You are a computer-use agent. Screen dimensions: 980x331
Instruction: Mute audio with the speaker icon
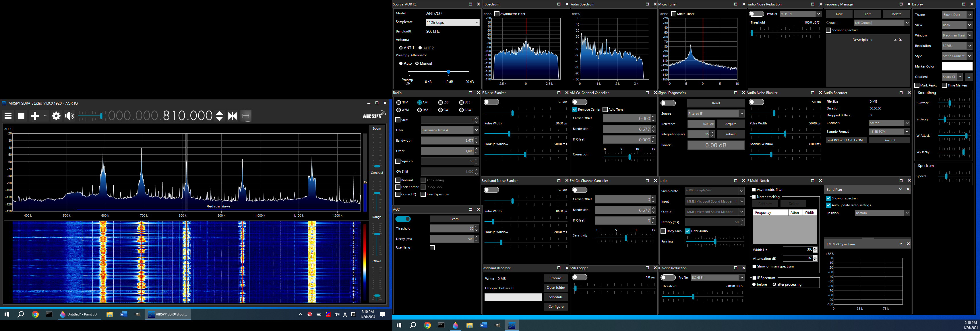click(x=69, y=116)
